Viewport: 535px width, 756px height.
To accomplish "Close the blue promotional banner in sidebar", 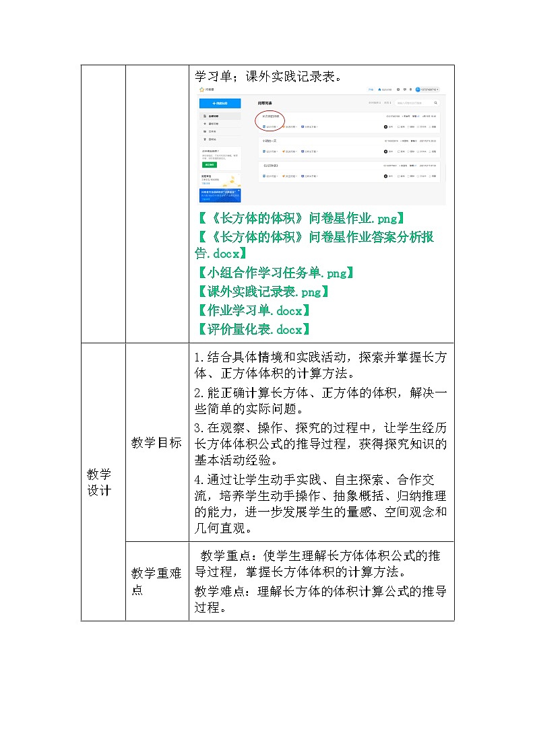I will [239, 191].
